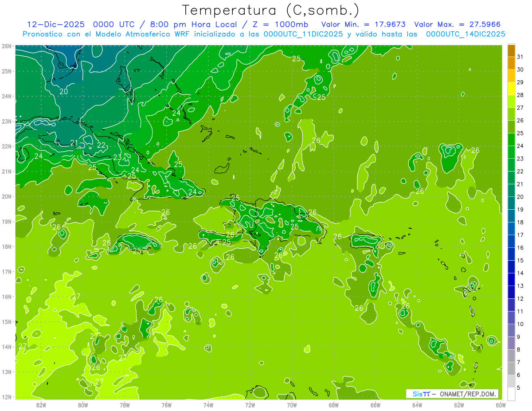
Task: Select the "12-Dic-2025" date text
Action: pos(55,24)
